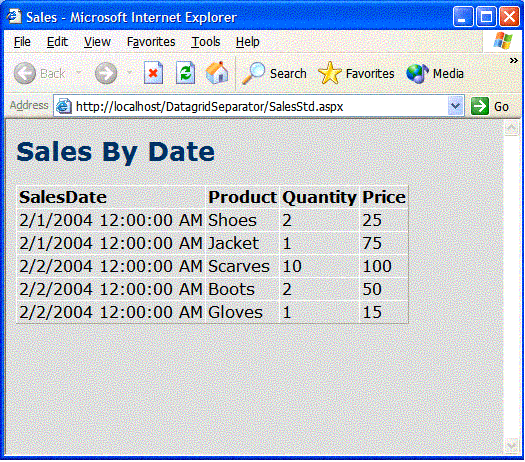Click the Go green arrow button
The width and height of the screenshot is (525, 462).
coord(480,106)
